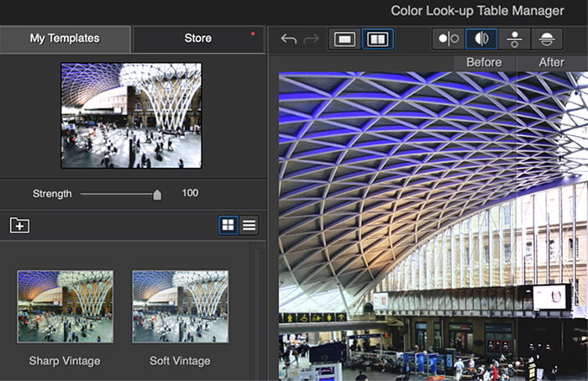Image resolution: width=588 pixels, height=381 pixels.
Task: Toggle grid thumbnail view
Action: [x=228, y=225]
